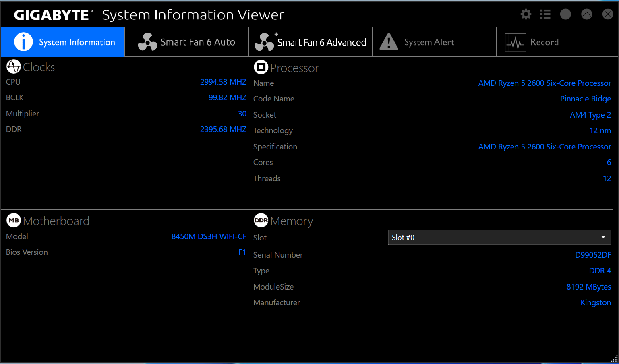Switch to Smart Fan 6 Advanced tab
Screen dimensions: 619x364
click(321, 42)
